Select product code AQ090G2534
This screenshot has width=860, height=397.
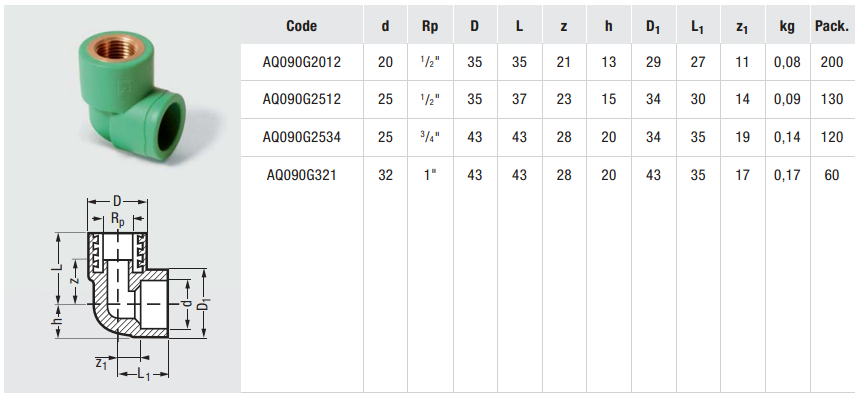point(302,137)
